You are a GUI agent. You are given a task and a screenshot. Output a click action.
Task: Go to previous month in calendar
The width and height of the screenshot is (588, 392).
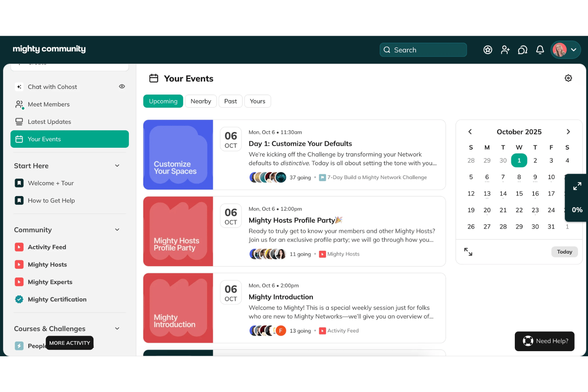(x=470, y=132)
